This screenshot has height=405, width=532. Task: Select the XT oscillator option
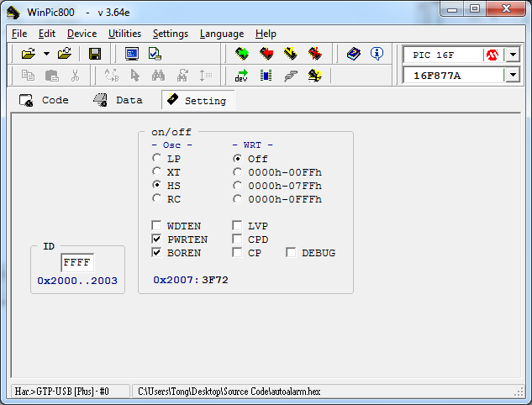(x=157, y=172)
